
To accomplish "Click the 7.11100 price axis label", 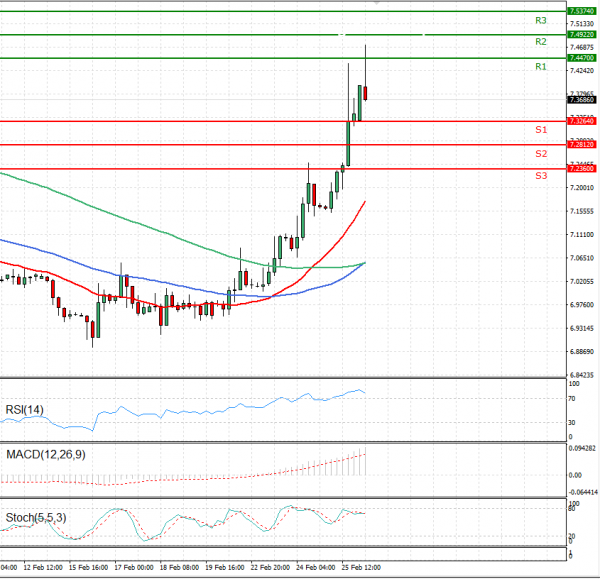I will click(x=582, y=235).
